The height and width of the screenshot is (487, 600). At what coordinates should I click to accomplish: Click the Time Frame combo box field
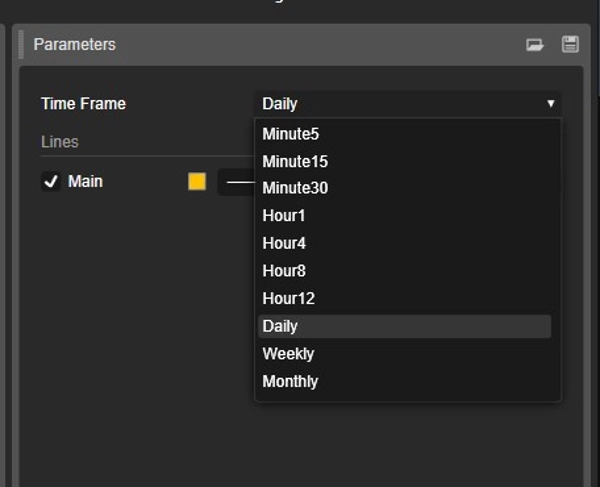pos(400,103)
